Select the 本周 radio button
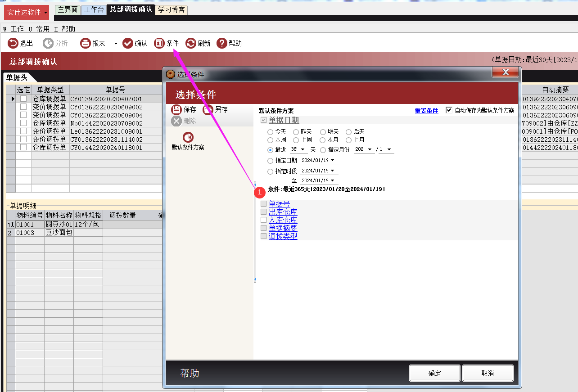Viewport: 578px width, 392px height. 270,140
